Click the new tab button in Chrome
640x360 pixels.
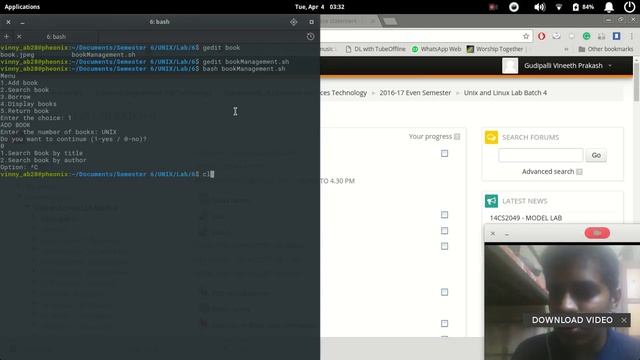tap(390, 21)
